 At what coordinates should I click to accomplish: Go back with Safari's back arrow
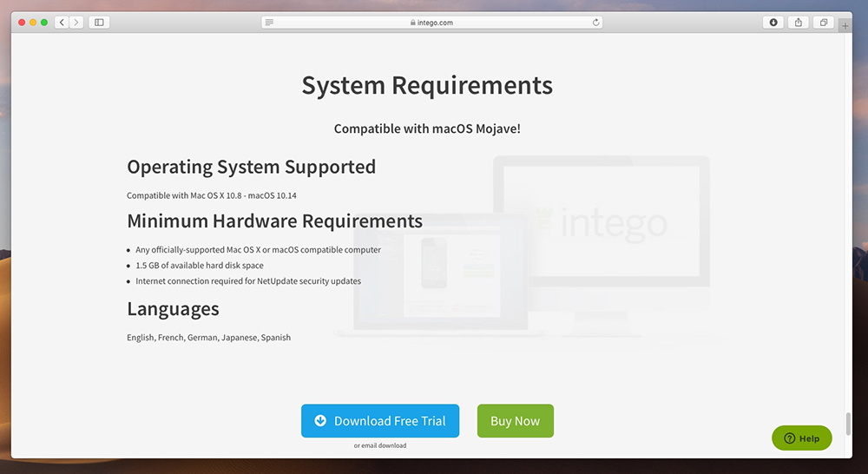(62, 23)
